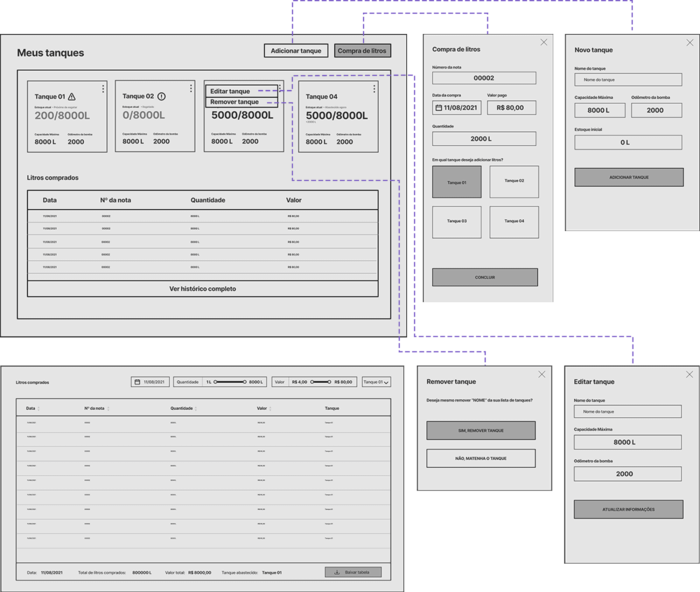Click the warning triangle on Tanque 01
Image resolution: width=700 pixels, height=592 pixels.
[x=72, y=97]
